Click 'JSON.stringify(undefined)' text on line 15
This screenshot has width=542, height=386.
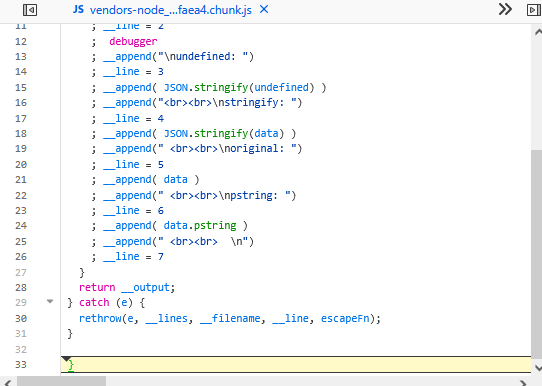point(239,87)
